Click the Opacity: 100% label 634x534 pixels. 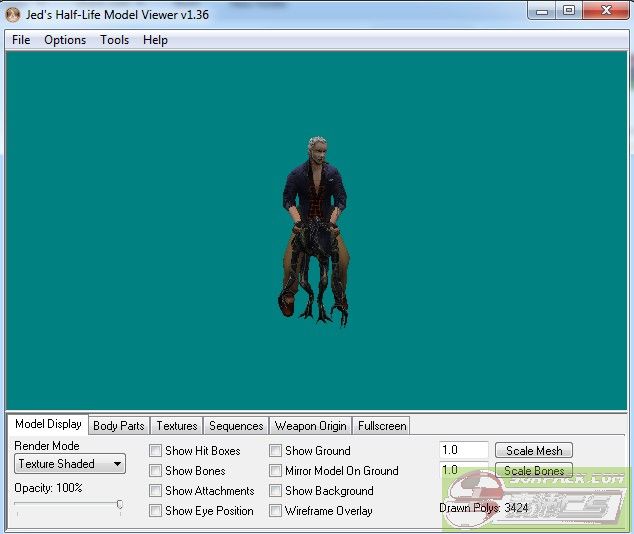click(48, 488)
